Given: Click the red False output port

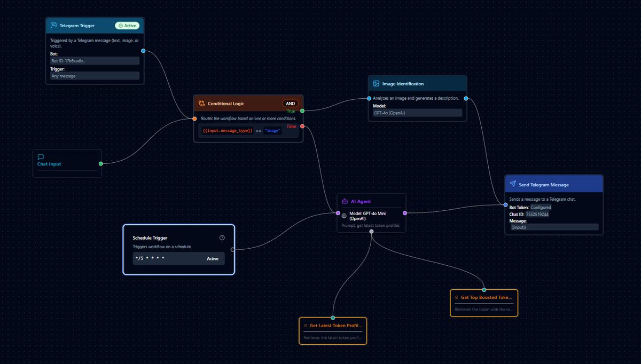Looking at the screenshot, I should [302, 126].
